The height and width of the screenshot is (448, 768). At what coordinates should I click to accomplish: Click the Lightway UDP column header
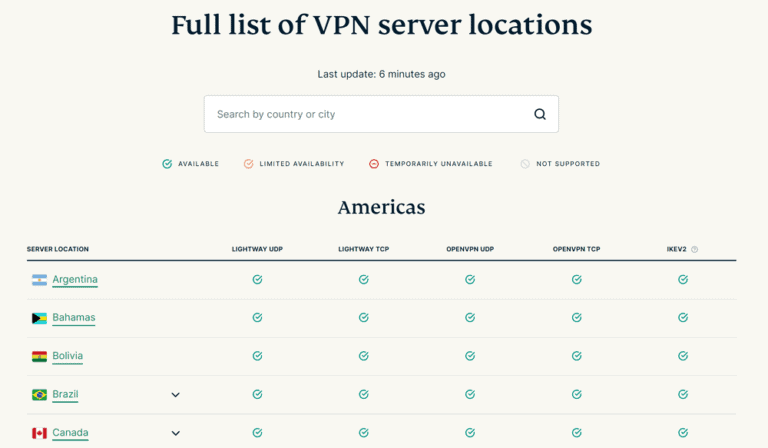coord(257,249)
